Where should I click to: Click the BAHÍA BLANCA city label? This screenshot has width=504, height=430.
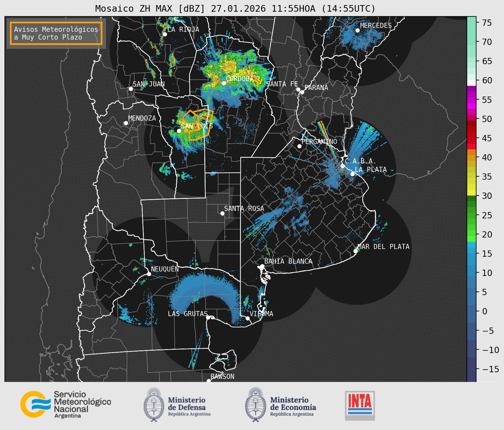tap(288, 261)
